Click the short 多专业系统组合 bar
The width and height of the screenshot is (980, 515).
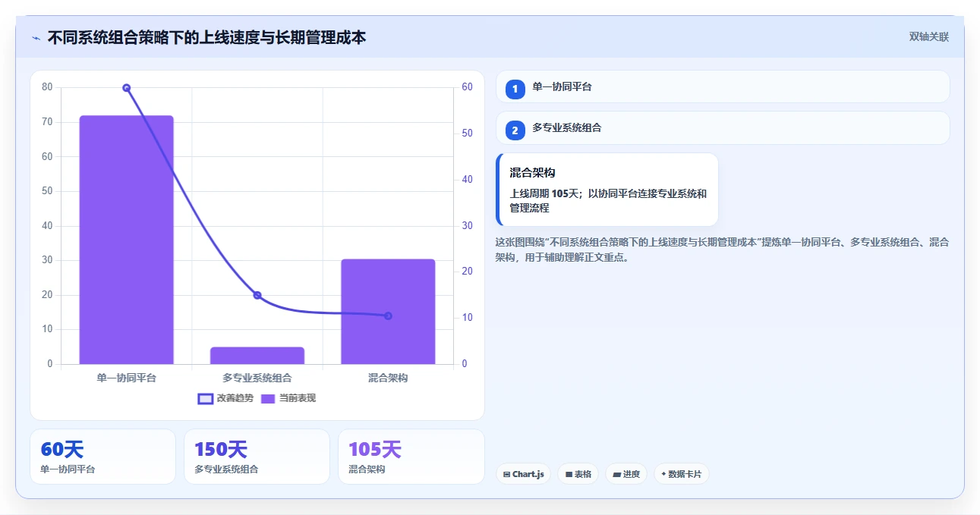coord(257,356)
